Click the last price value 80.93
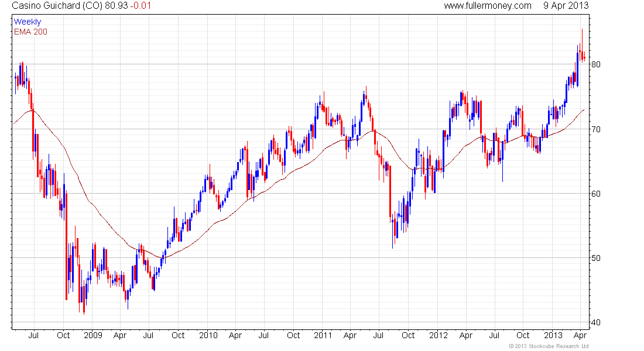This screenshot has height=351, width=644. coord(117,6)
